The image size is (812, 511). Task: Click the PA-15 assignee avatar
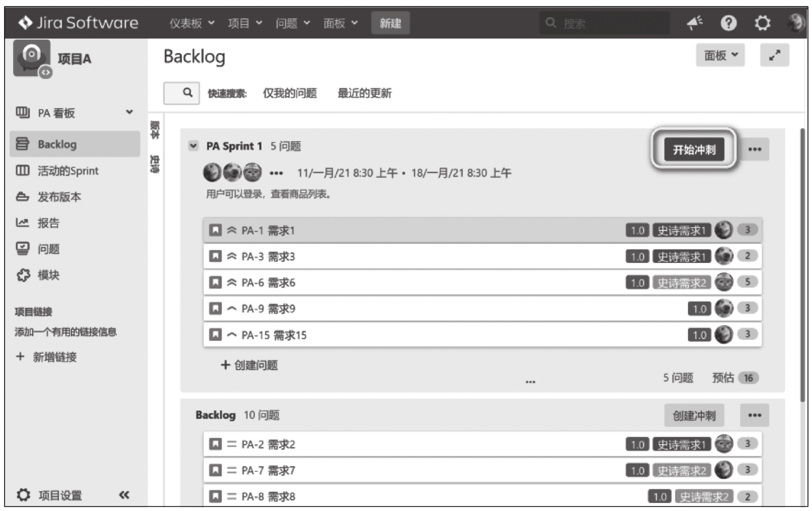pos(724,334)
